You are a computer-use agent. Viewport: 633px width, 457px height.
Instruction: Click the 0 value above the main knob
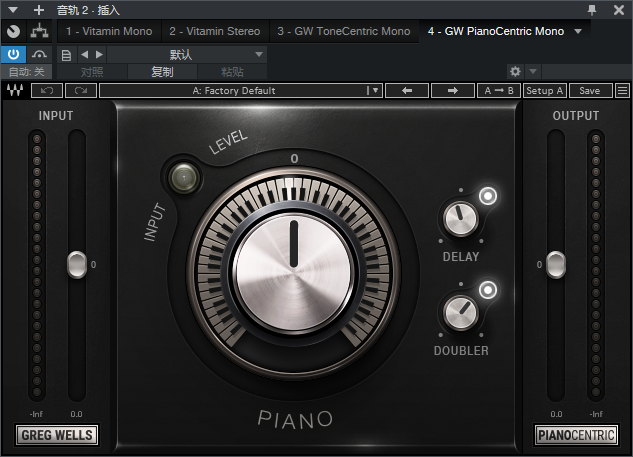294,159
